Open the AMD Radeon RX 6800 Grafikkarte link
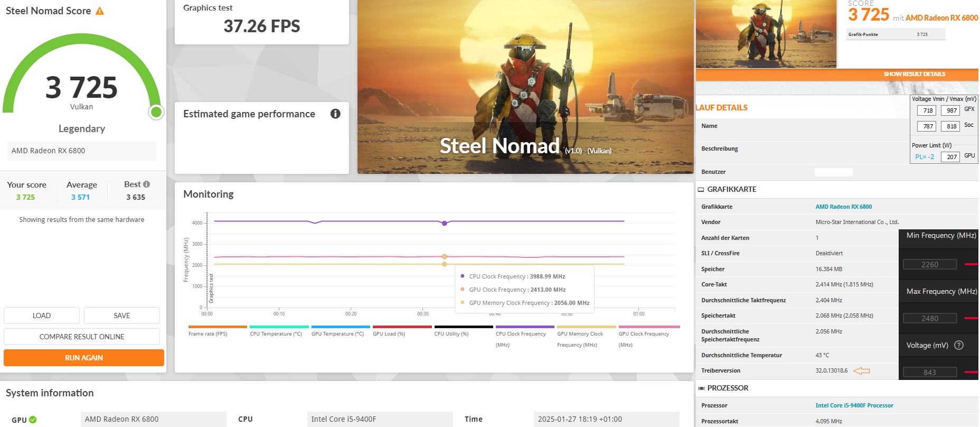Viewport: 980px width, 427px height. (843, 207)
